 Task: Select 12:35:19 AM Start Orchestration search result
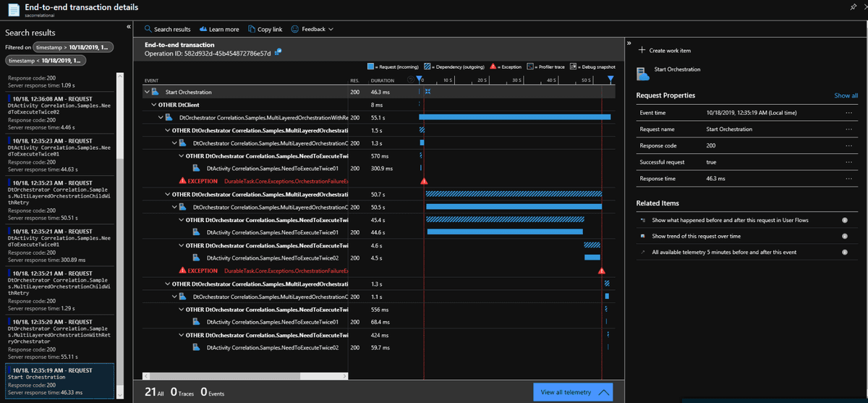click(x=59, y=381)
